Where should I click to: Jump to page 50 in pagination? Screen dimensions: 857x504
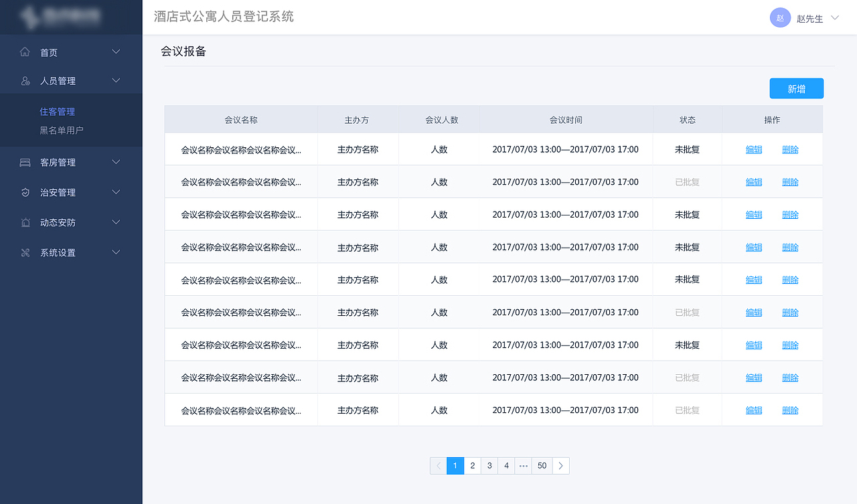pos(542,466)
